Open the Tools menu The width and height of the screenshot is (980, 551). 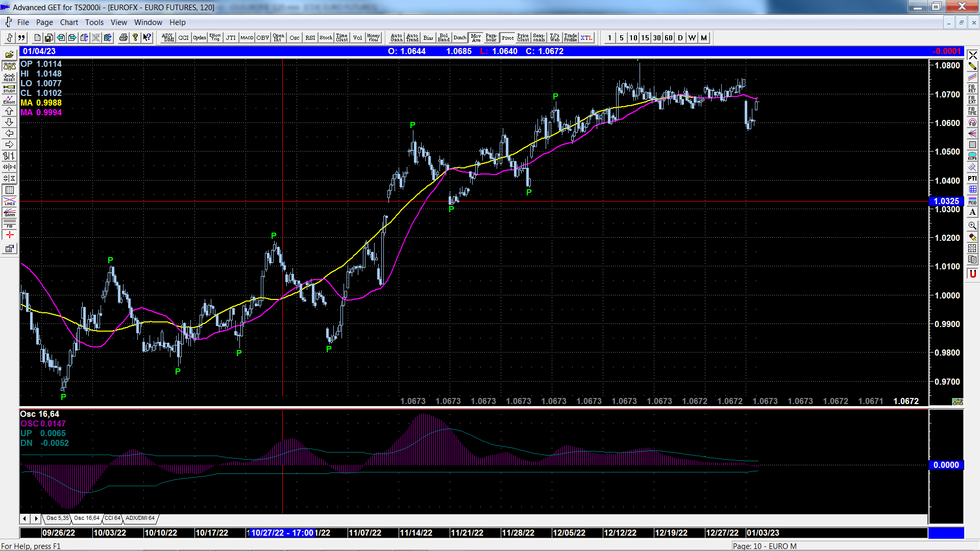[94, 22]
